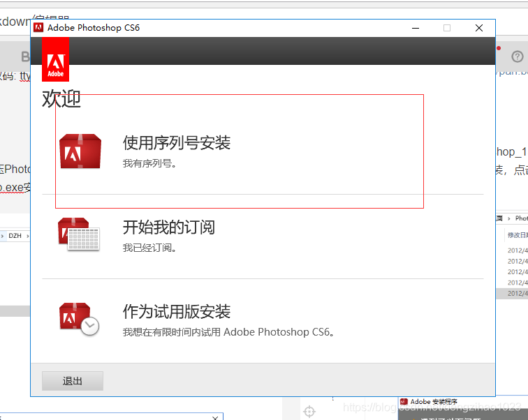Click the red Adobe box serial number icon
528x420 pixels.
80,151
